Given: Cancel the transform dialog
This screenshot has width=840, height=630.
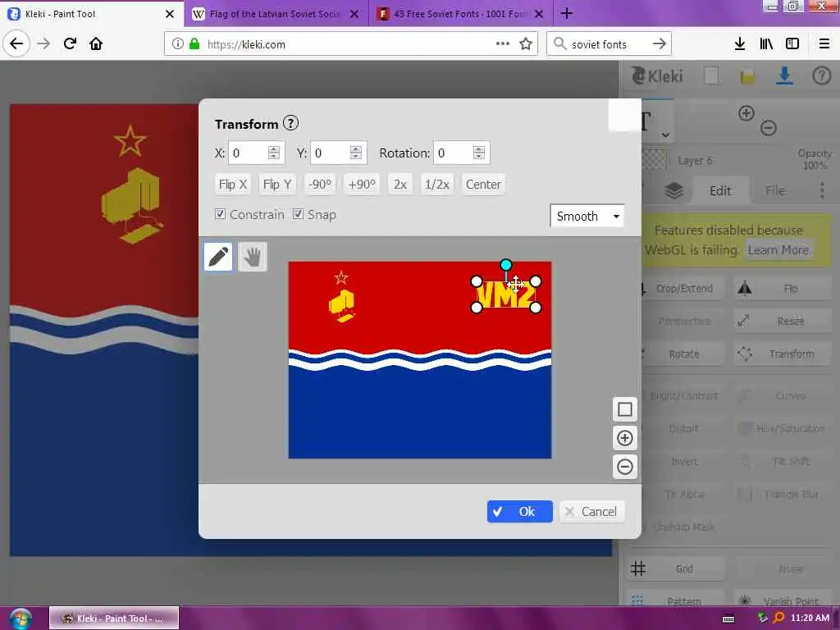Looking at the screenshot, I should point(592,512).
